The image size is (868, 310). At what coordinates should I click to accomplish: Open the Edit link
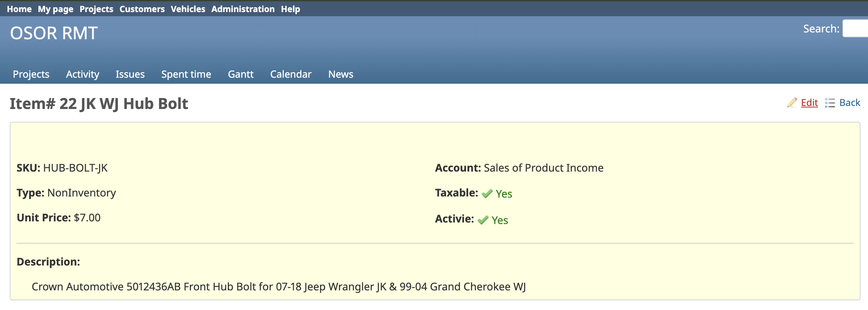click(809, 103)
